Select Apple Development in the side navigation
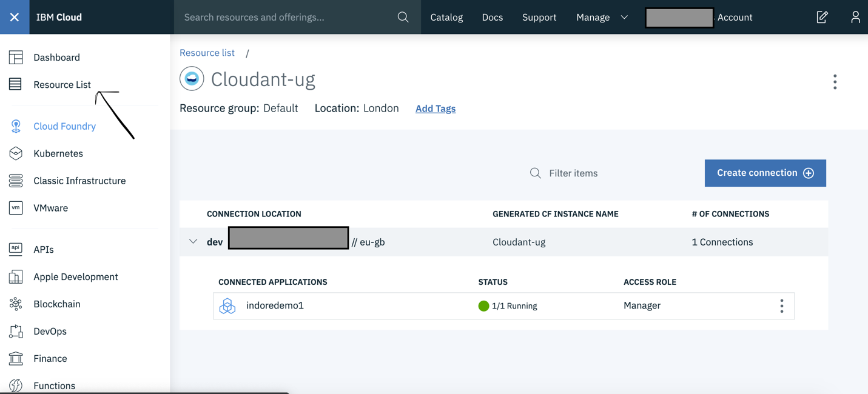The width and height of the screenshot is (868, 394). coord(76,276)
